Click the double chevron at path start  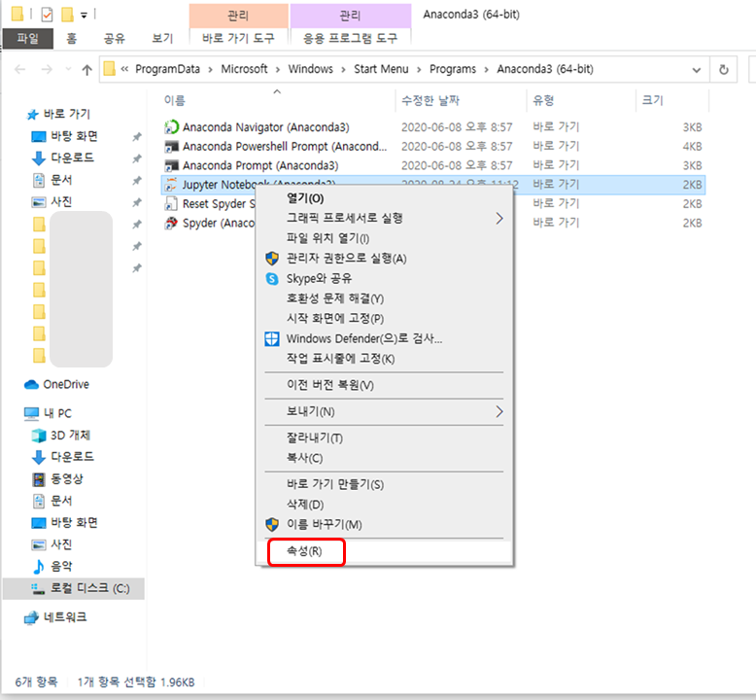[x=124, y=69]
